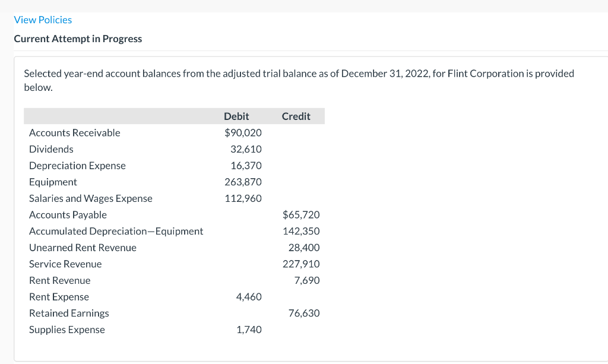Click the Accounts Payable row

pyautogui.click(x=67, y=215)
